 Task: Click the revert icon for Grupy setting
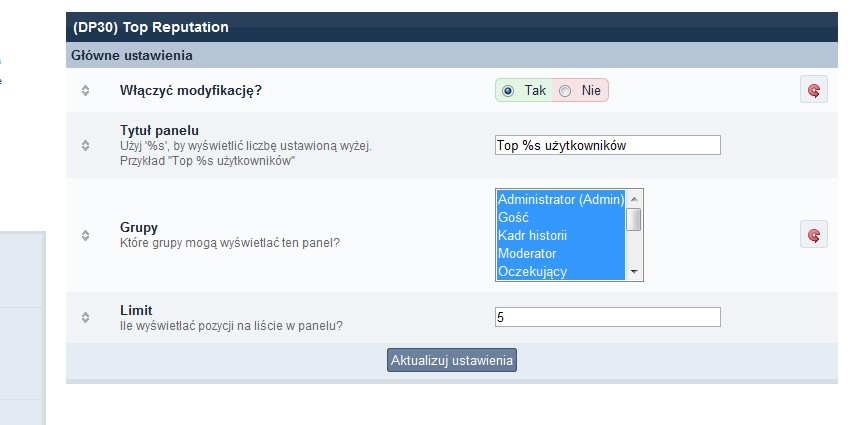(x=814, y=235)
